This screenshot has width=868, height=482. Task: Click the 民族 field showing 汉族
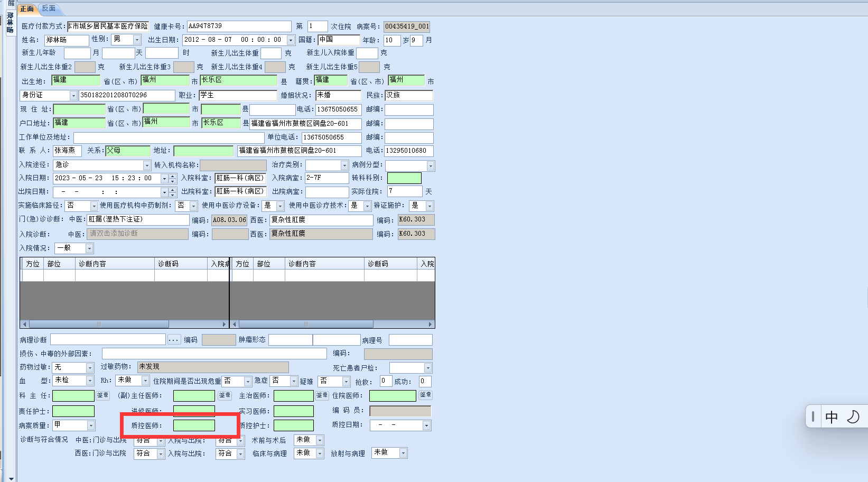(409, 96)
